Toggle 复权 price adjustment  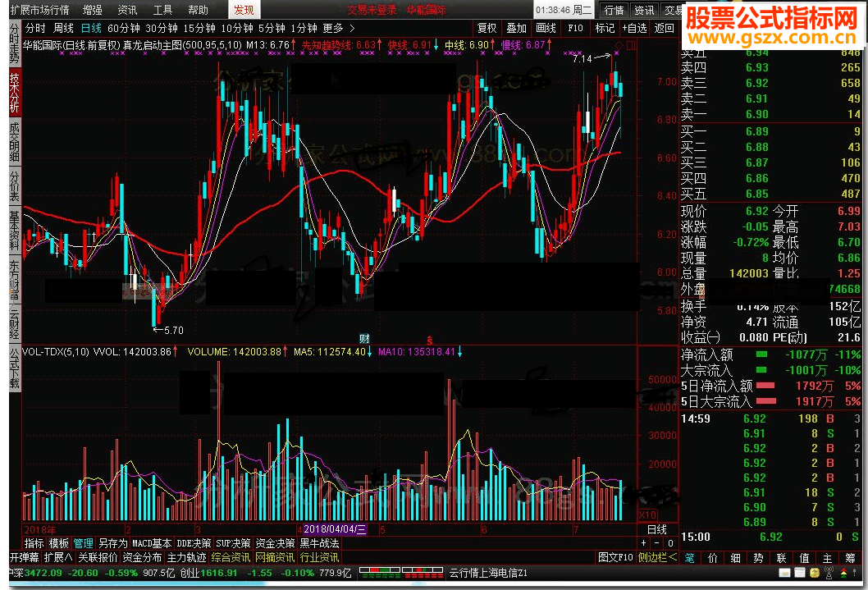[x=487, y=28]
